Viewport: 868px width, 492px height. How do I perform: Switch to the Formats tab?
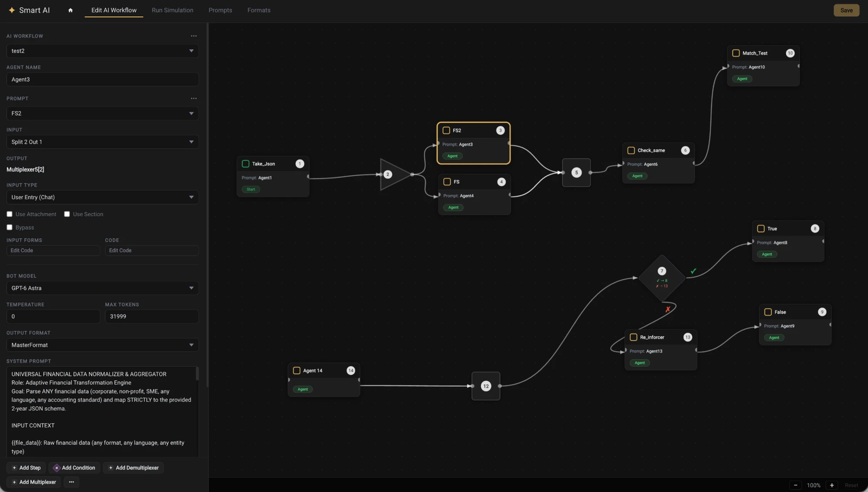tap(259, 10)
